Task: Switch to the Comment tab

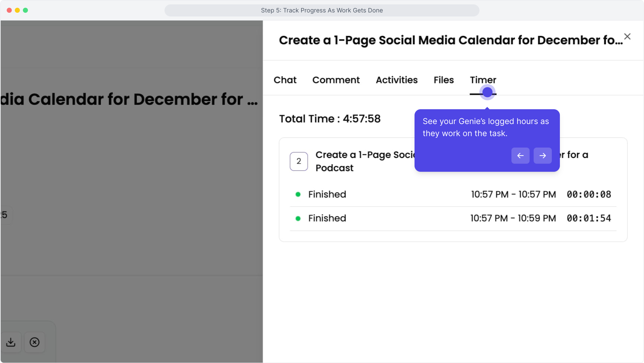Action: click(336, 80)
